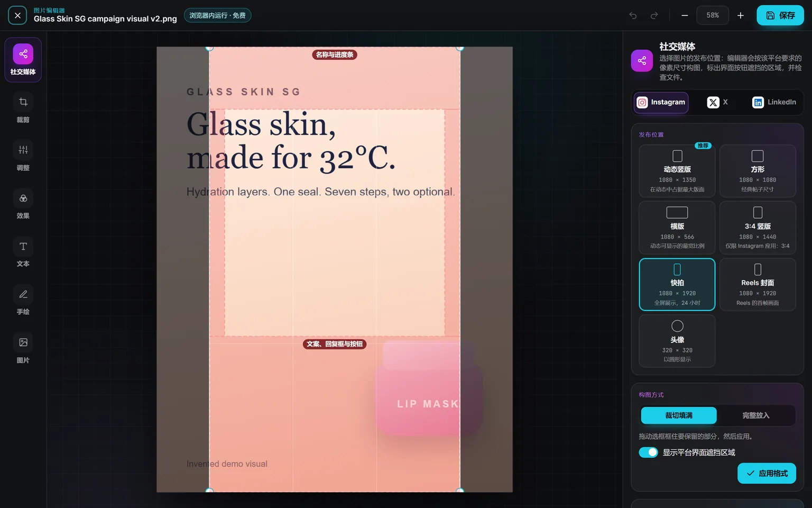812x508 pixels.
Task: Click the top-right crop frame handle
Action: 460,47
